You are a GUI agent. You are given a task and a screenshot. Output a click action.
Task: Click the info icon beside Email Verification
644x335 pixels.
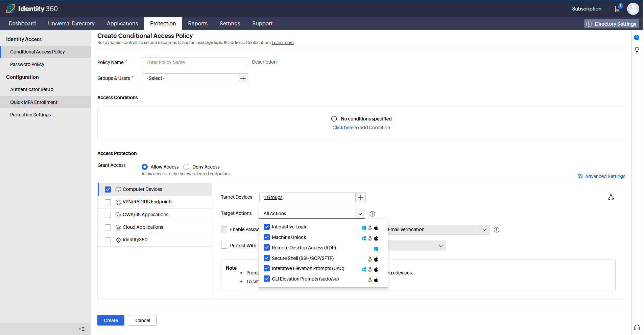(x=497, y=230)
